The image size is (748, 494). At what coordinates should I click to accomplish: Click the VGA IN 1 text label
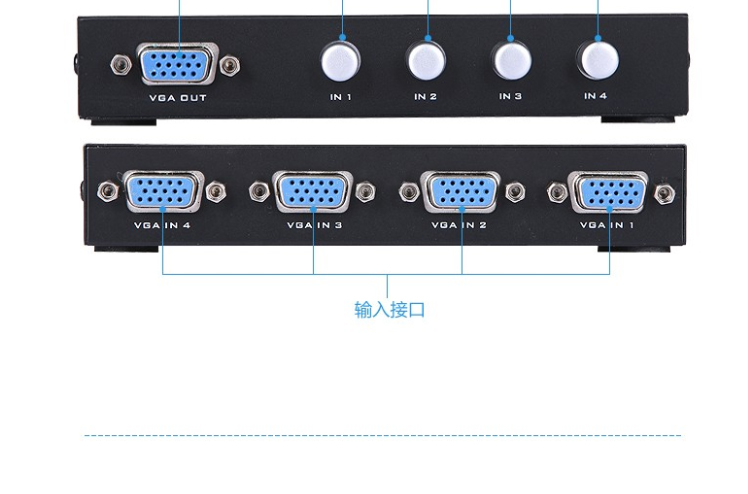pyautogui.click(x=607, y=225)
